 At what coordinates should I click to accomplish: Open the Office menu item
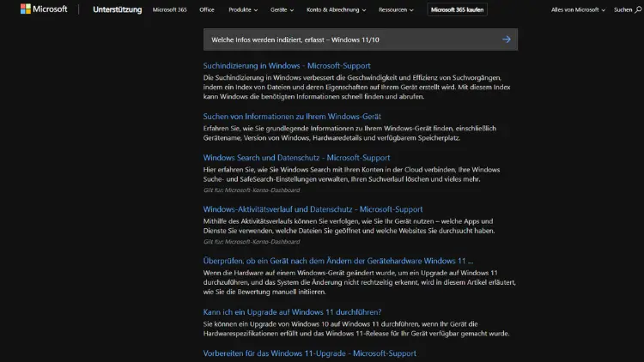coord(207,9)
